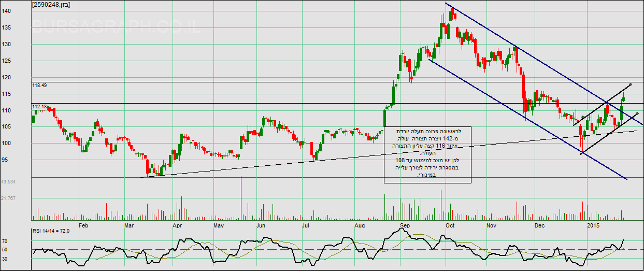
Task: Click the Aug month label
Action: (x=361, y=226)
